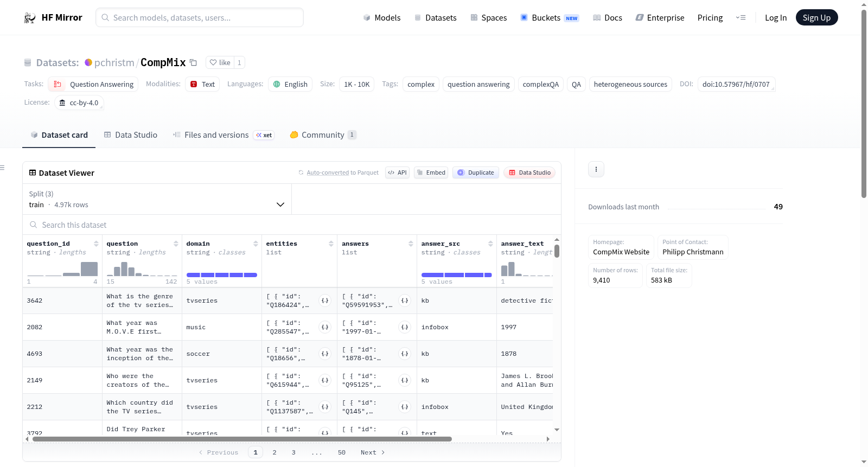This screenshot has width=868, height=467.
Task: Click the domain classes distribution bar
Action: point(222,275)
